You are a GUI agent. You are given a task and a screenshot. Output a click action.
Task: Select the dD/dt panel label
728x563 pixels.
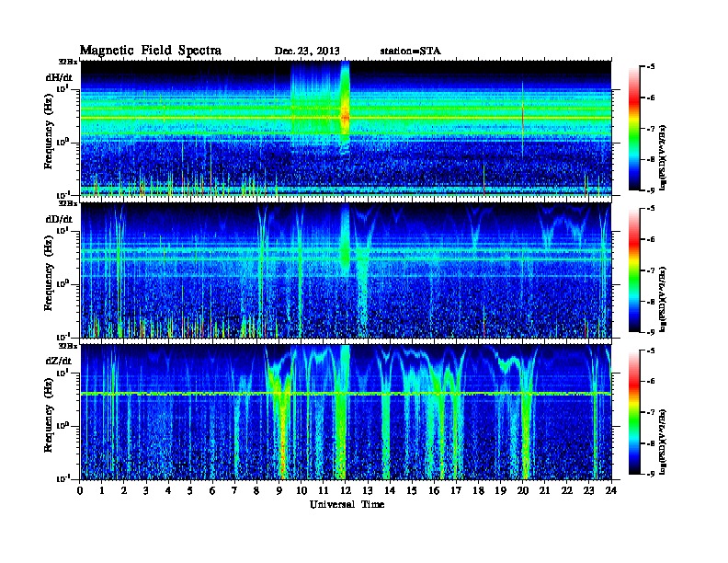(x=59, y=219)
